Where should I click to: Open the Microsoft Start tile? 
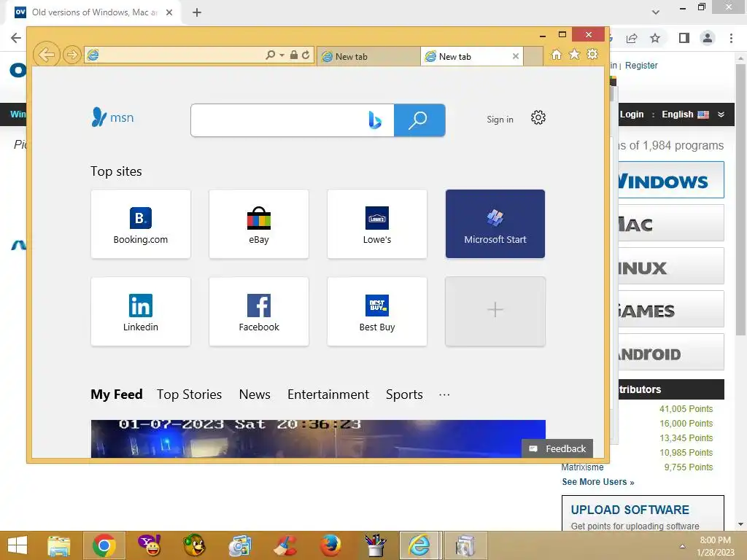pos(495,224)
